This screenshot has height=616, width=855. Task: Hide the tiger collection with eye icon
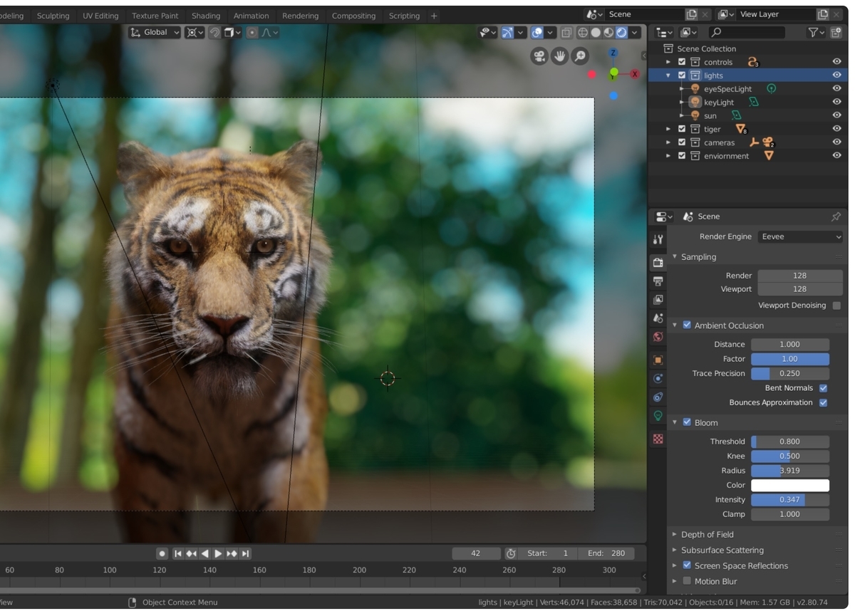(836, 129)
